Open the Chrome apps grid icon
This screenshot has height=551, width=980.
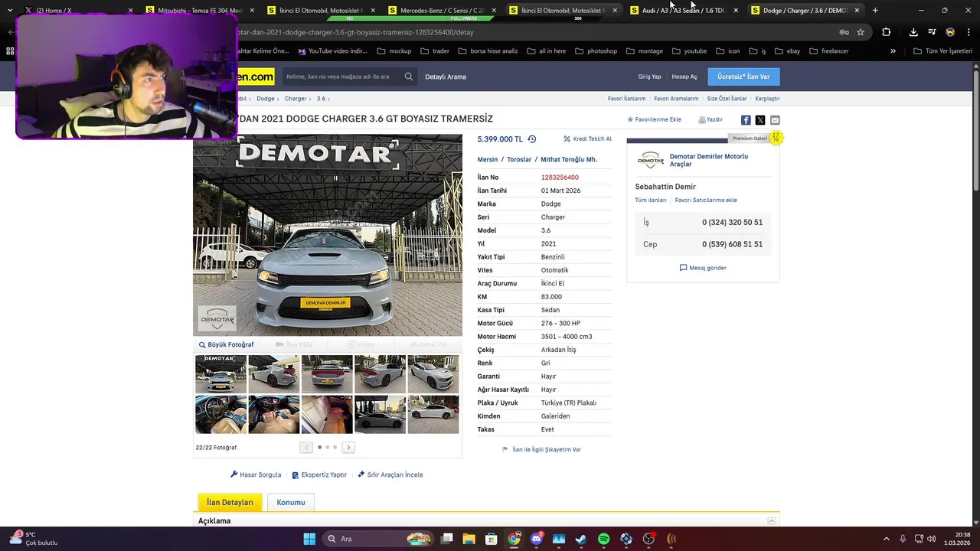[x=10, y=51]
